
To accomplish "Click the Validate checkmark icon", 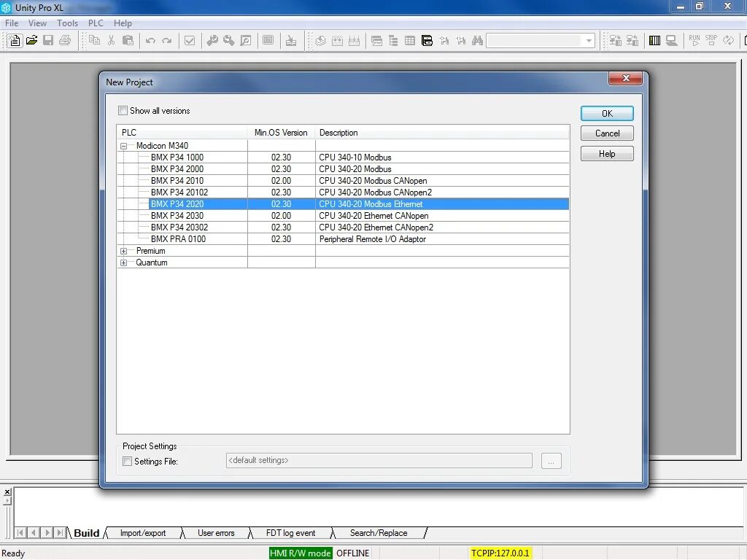I will [190, 41].
